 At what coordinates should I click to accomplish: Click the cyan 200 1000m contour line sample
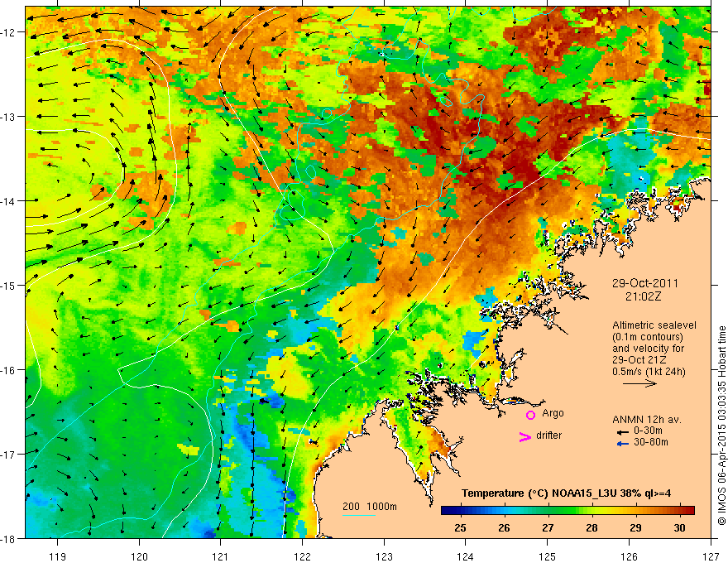[359, 515]
